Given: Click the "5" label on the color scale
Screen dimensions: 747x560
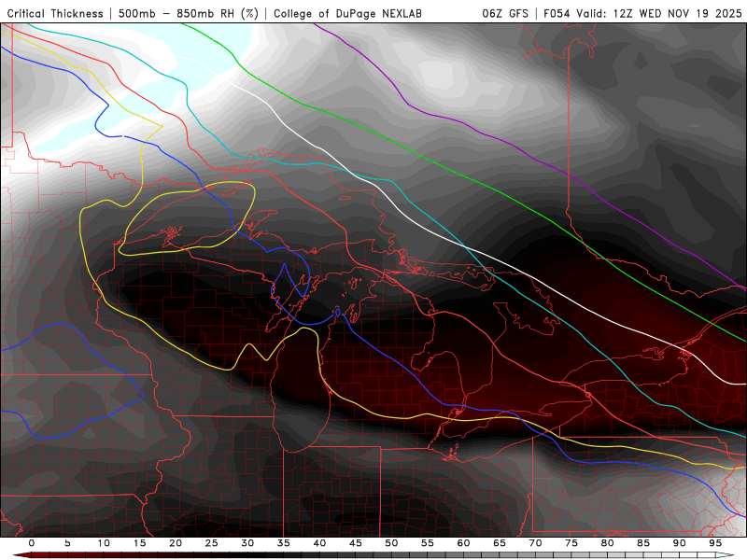Looking at the screenshot, I should (x=67, y=543).
